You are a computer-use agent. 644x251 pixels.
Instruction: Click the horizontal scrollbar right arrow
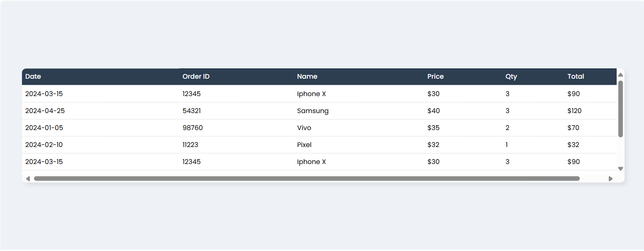(x=610, y=179)
